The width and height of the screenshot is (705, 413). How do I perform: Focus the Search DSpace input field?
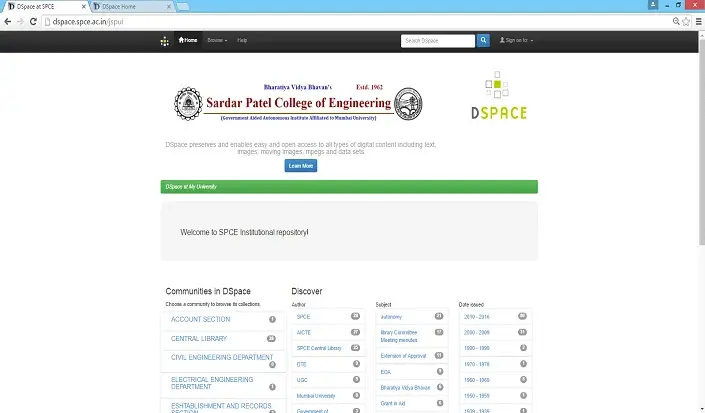point(437,40)
